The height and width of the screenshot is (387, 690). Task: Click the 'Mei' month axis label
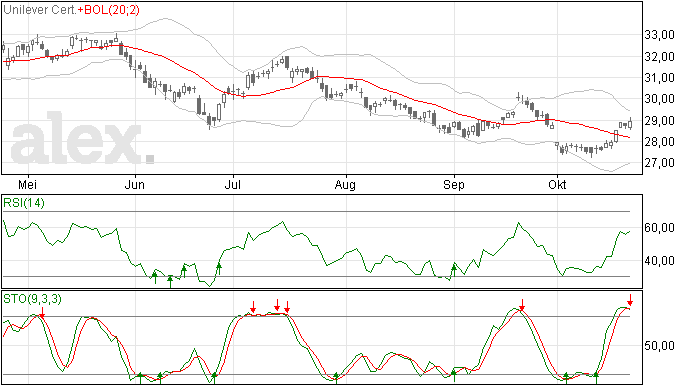(27, 184)
